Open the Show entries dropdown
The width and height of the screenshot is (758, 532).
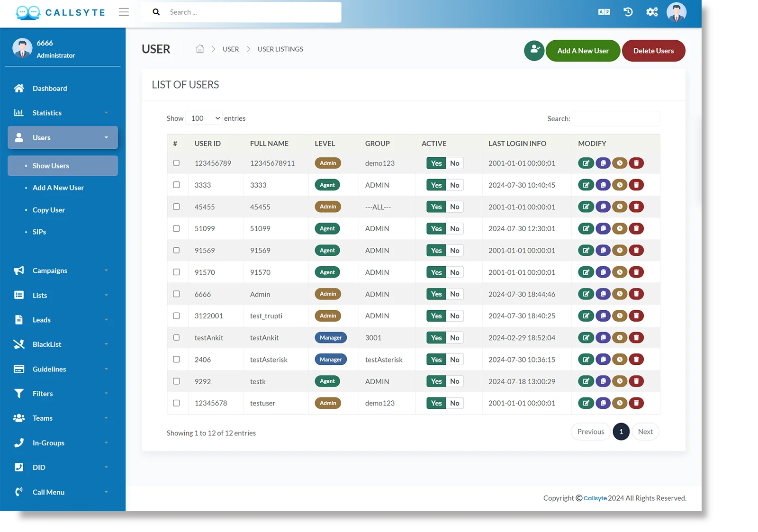(x=204, y=118)
